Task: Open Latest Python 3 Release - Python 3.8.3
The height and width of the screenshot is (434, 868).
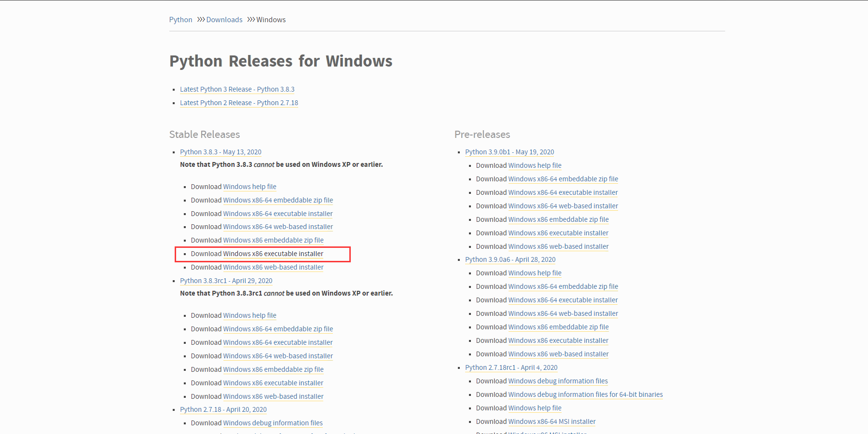Action: pos(237,89)
